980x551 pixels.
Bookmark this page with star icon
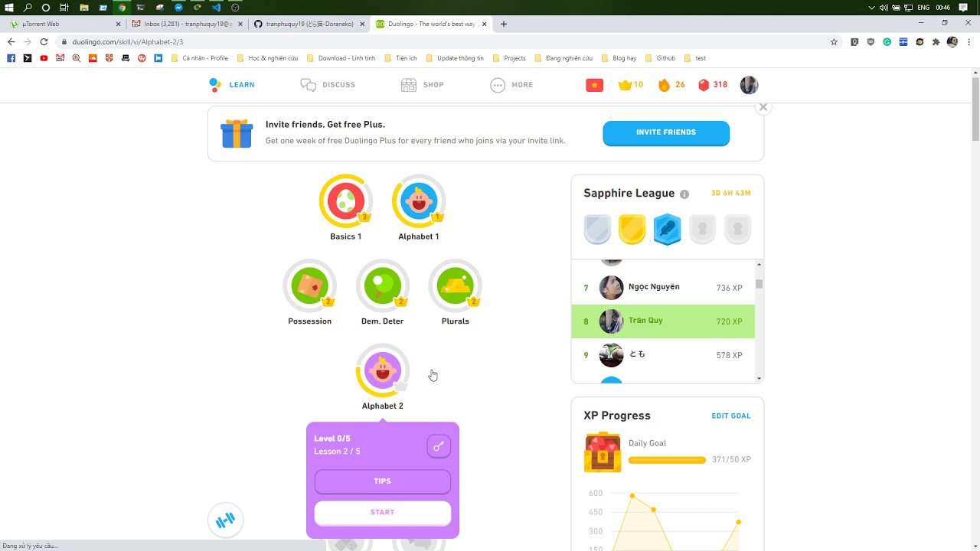coord(834,42)
